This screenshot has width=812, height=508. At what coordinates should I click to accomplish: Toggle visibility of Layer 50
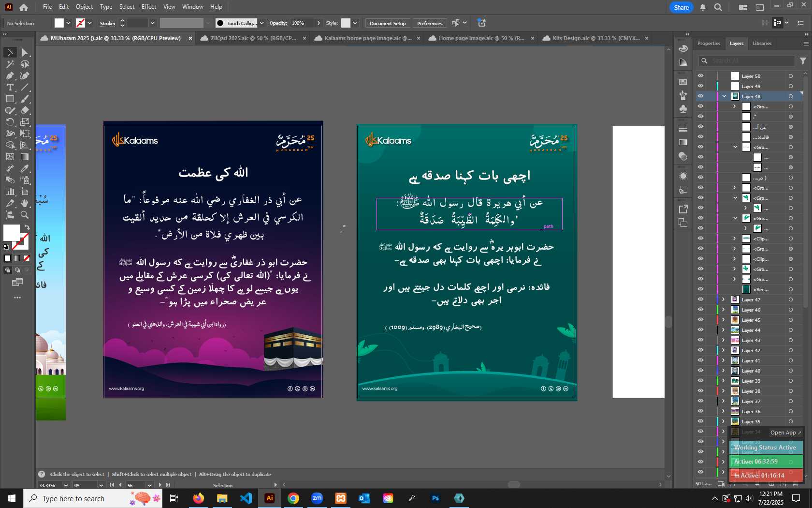(x=700, y=76)
